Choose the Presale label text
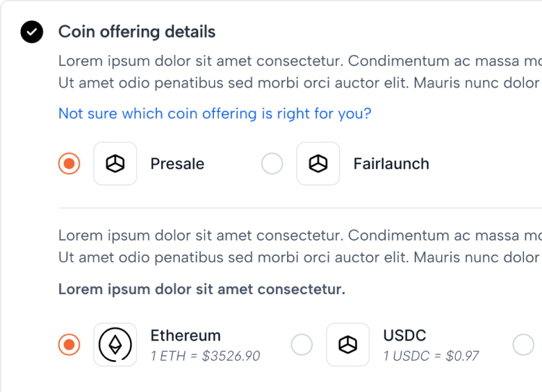The height and width of the screenshot is (392, 542). point(177,164)
